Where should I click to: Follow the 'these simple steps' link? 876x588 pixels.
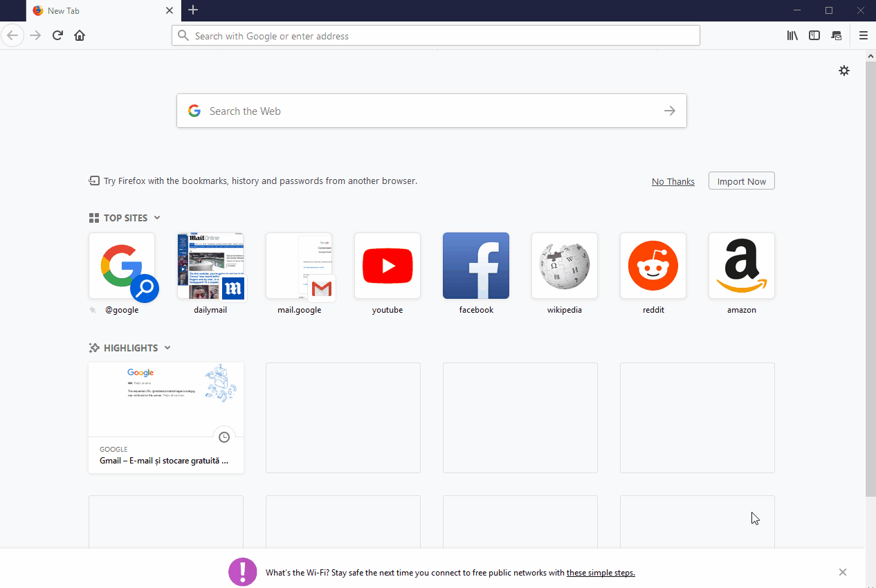click(x=601, y=573)
